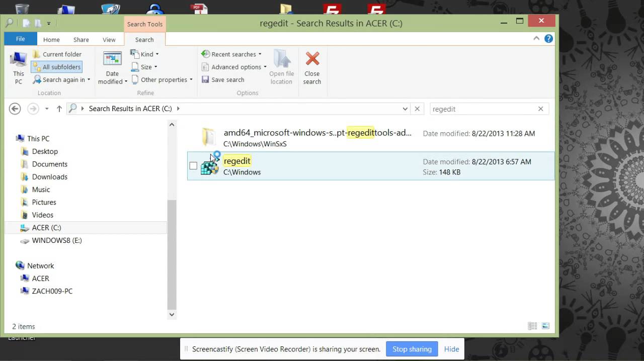Image resolution: width=644 pixels, height=361 pixels.
Task: Go back with the Back arrow
Action: coord(15,109)
